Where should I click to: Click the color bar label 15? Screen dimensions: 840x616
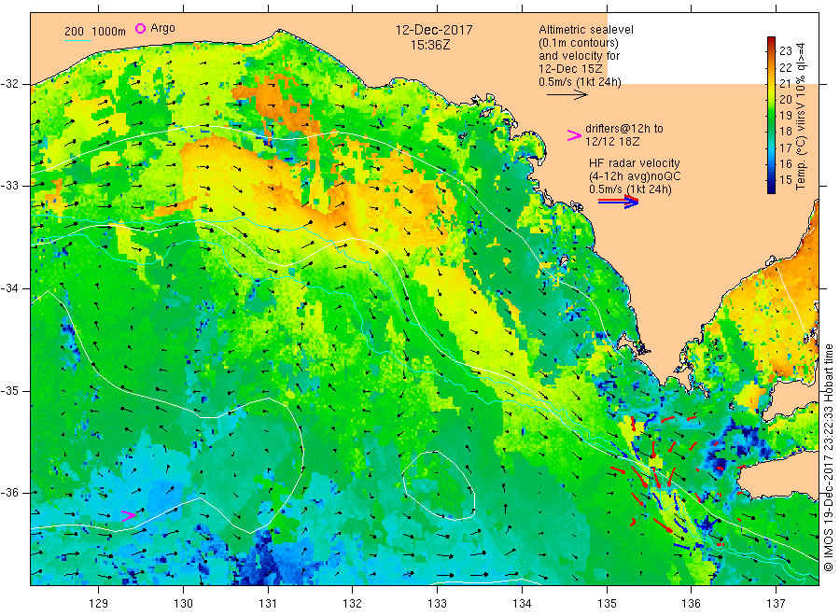pyautogui.click(x=785, y=180)
